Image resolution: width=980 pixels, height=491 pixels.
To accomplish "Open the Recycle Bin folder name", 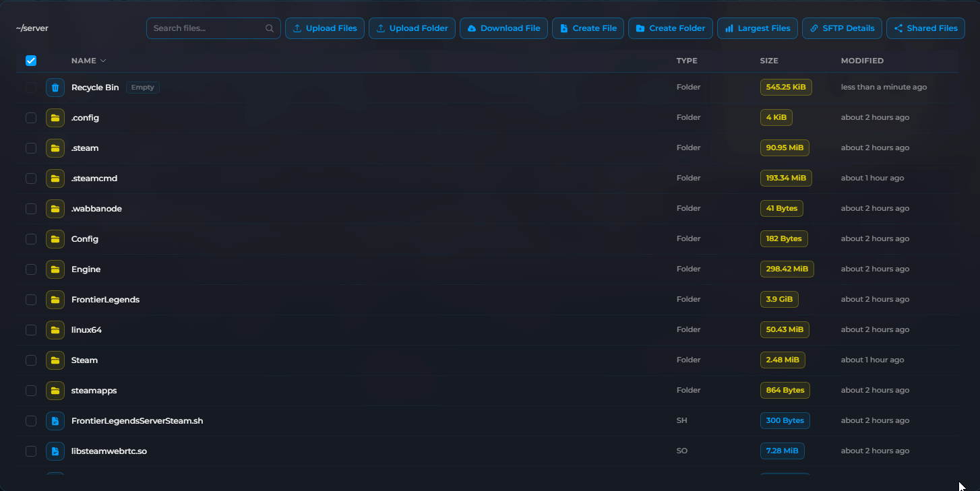I will click(95, 88).
